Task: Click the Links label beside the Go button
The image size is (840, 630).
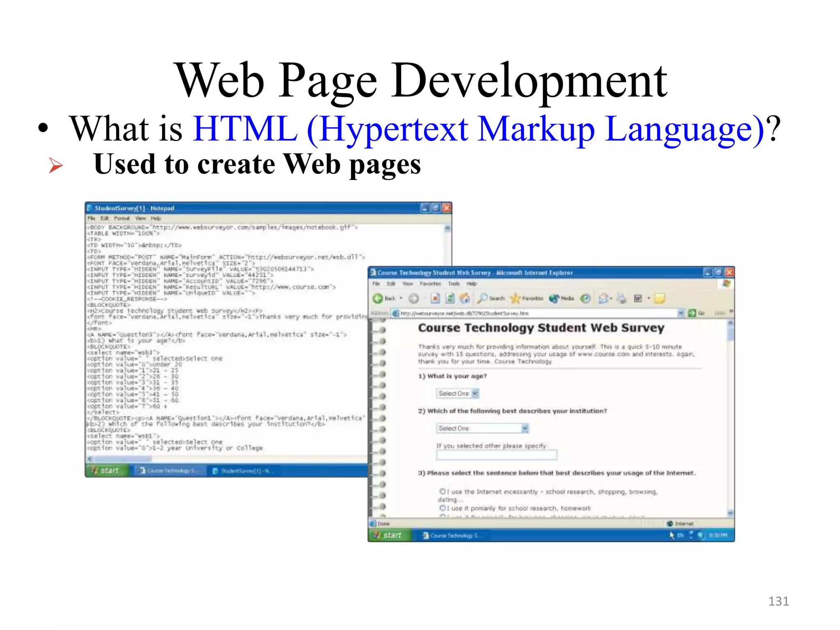Action: click(x=720, y=313)
